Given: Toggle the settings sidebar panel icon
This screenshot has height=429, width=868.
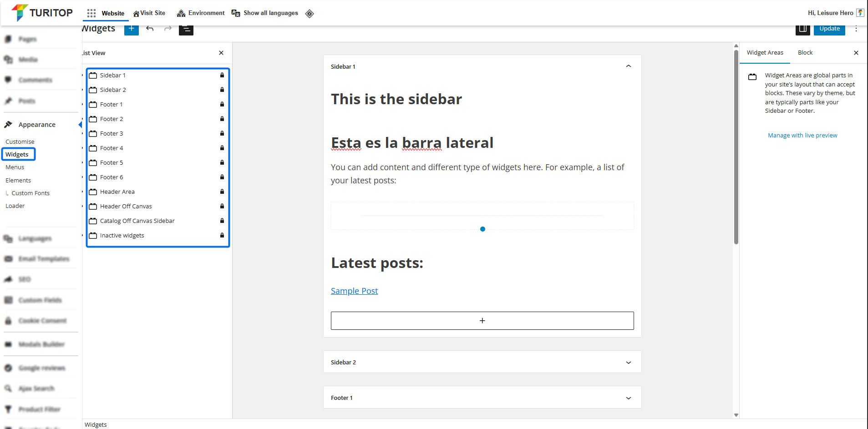Looking at the screenshot, I should [x=802, y=29].
